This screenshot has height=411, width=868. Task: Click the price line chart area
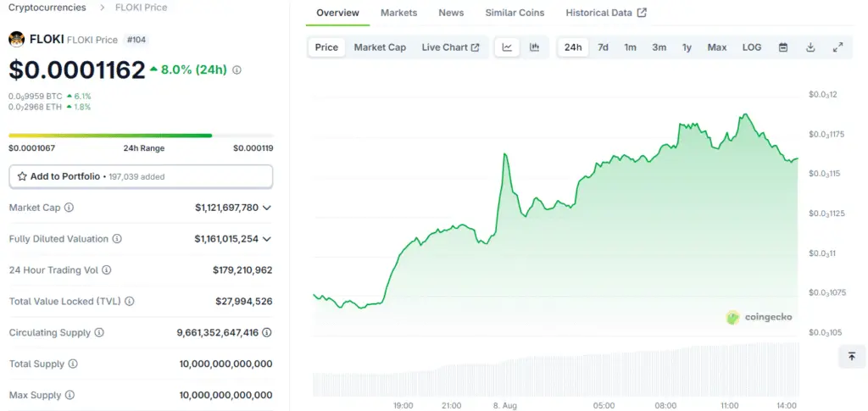(555, 216)
